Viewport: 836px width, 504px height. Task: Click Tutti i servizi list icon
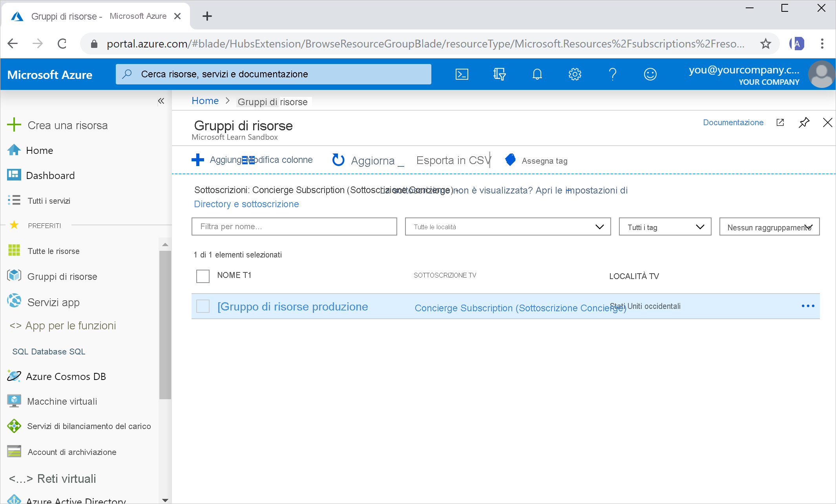(14, 200)
